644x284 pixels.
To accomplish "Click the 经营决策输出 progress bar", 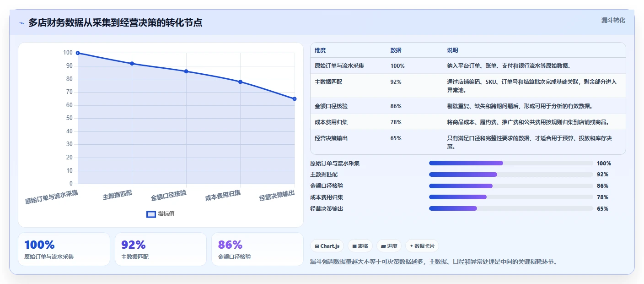I will pyautogui.click(x=511, y=208).
